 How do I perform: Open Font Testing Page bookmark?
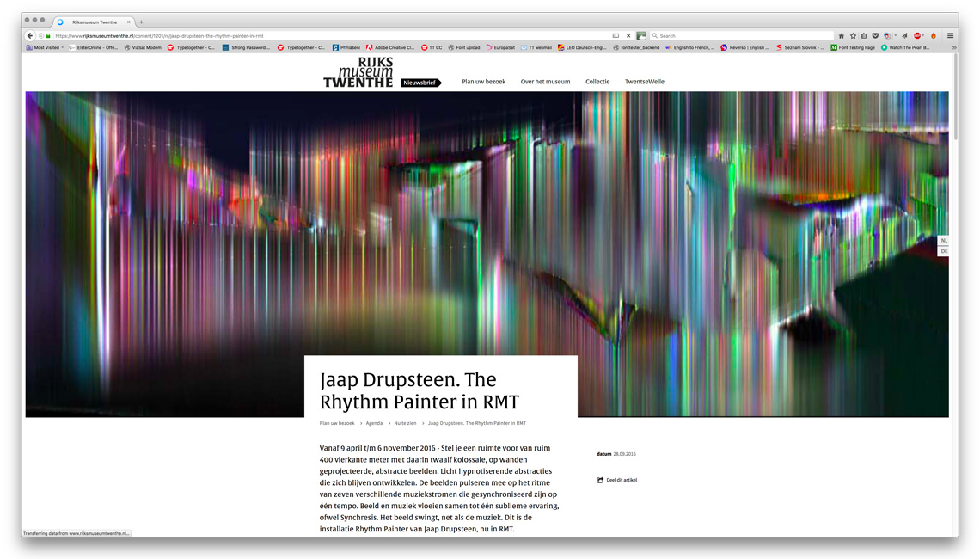point(853,47)
